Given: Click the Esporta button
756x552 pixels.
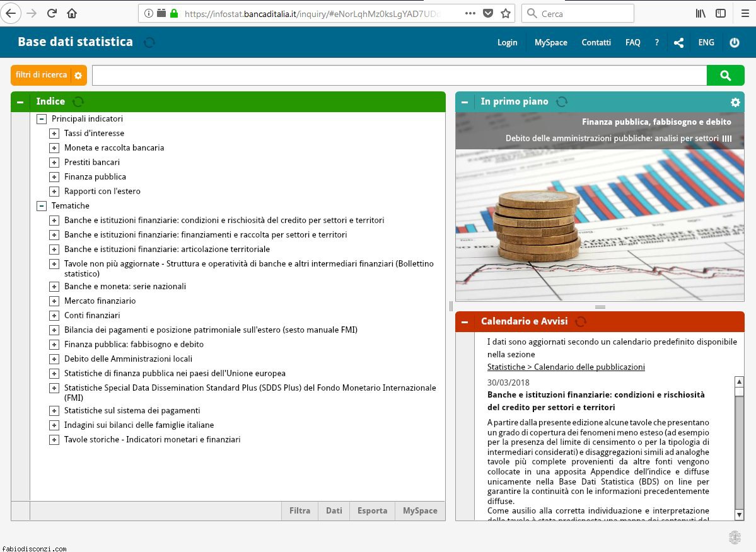Looking at the screenshot, I should pyautogui.click(x=372, y=510).
